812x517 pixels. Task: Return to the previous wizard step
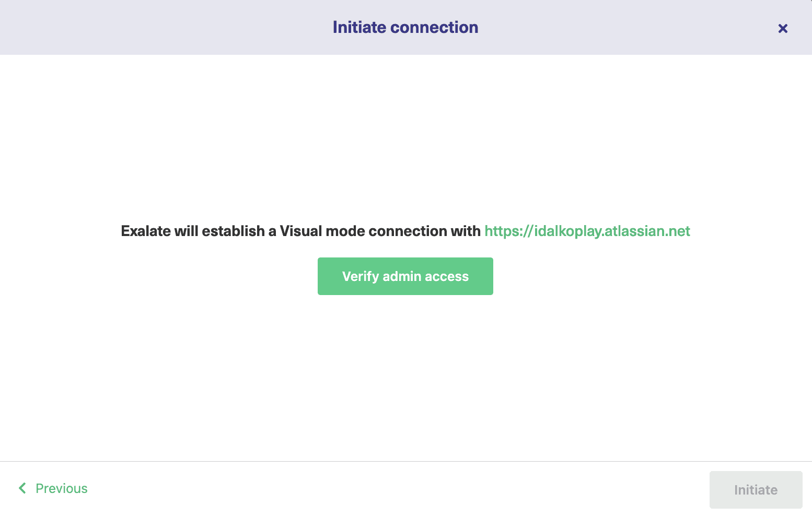[x=61, y=488]
